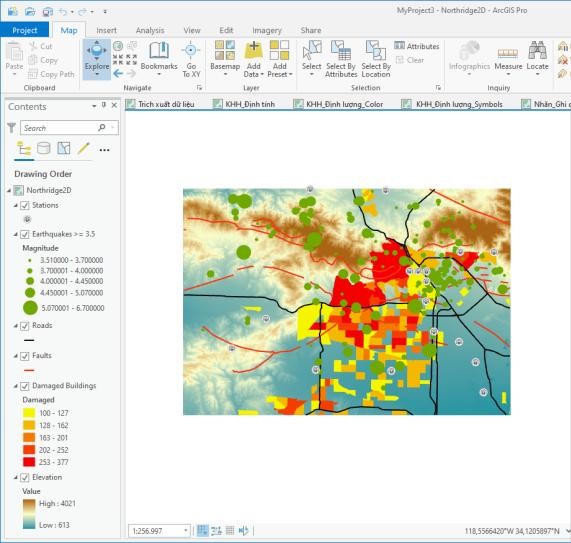Open Select By Attributes
Viewport: 571px width, 543px height.
point(341,59)
